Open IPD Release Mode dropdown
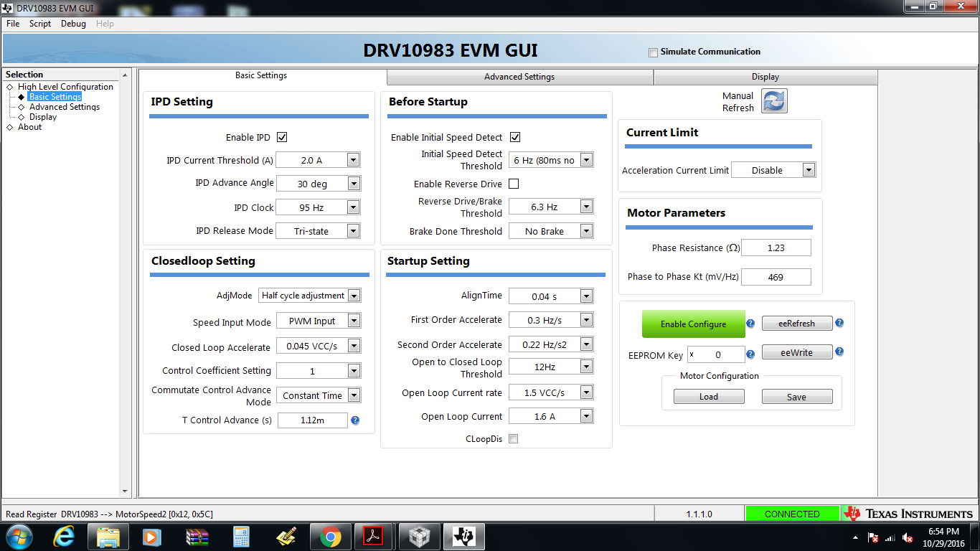 [x=353, y=231]
